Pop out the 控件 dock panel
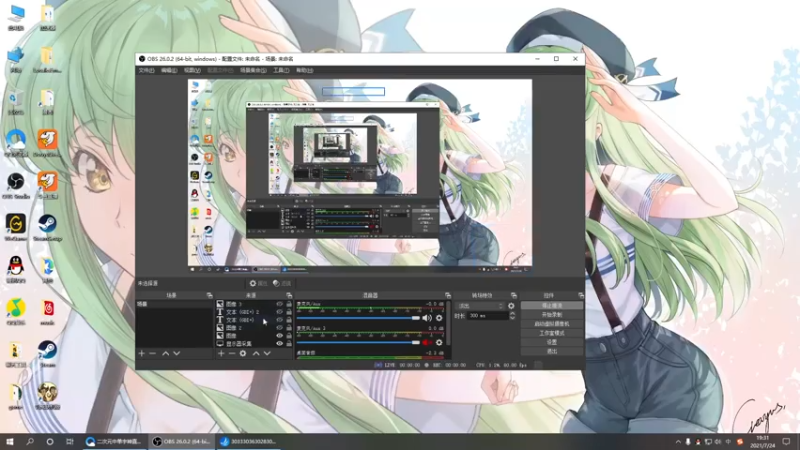Image resolution: width=800 pixels, height=450 pixels. point(581,295)
